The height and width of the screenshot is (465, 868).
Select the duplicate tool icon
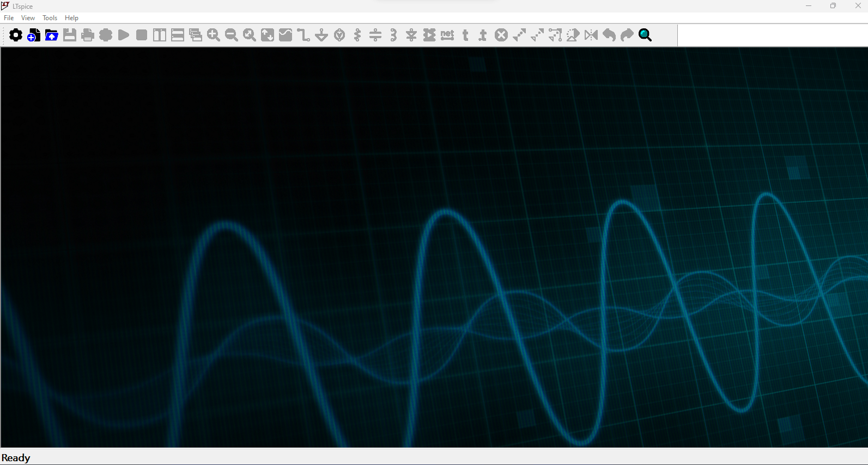519,35
